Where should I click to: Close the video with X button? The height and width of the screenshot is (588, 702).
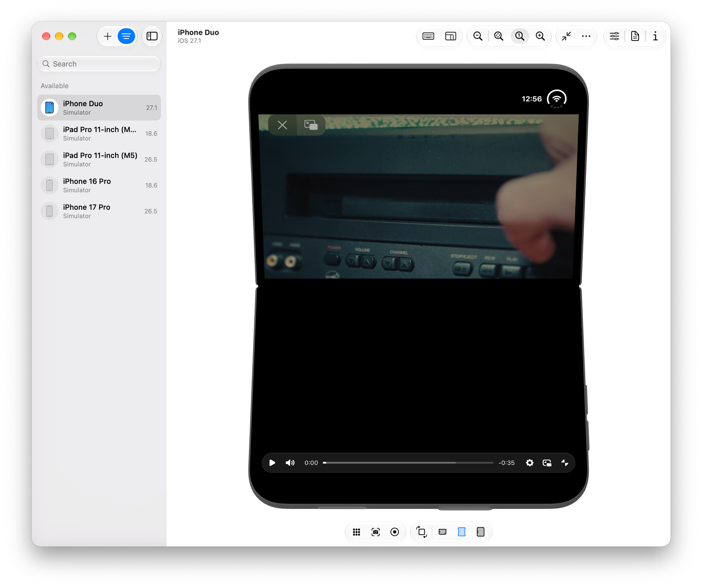click(282, 125)
